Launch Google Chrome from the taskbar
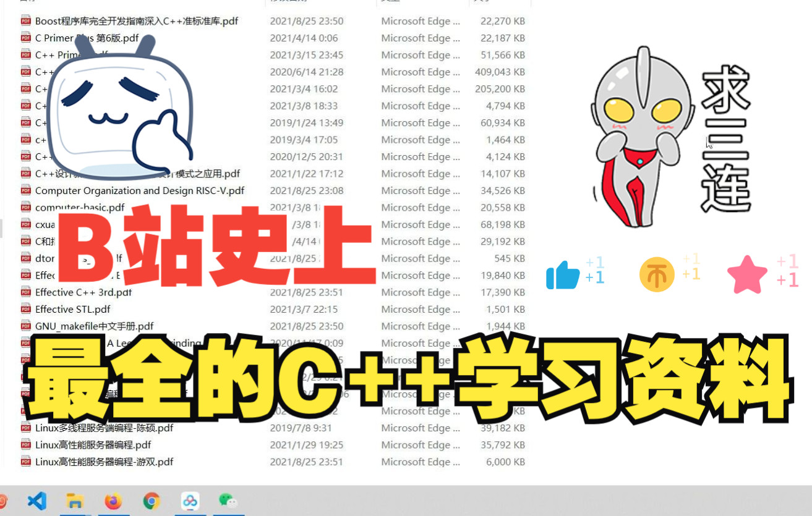This screenshot has width=812, height=516. [x=152, y=501]
